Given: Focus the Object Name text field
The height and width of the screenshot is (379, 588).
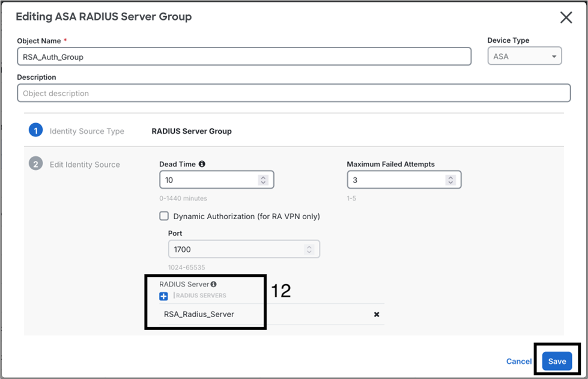Looking at the screenshot, I should tap(244, 56).
